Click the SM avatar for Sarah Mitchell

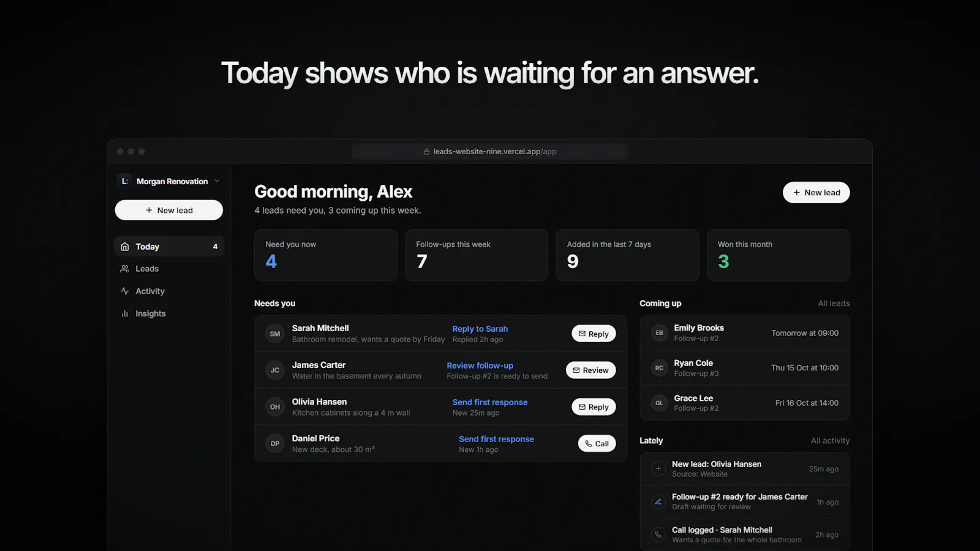coord(275,334)
